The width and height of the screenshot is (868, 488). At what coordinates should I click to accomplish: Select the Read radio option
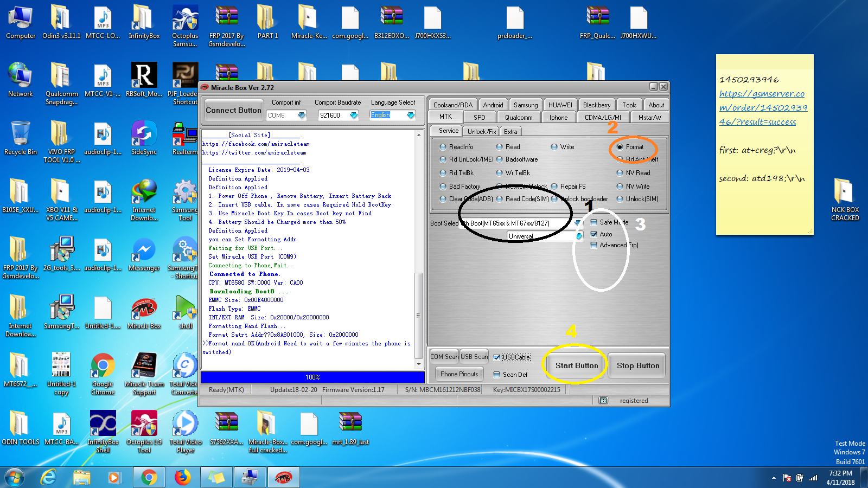(x=508, y=147)
